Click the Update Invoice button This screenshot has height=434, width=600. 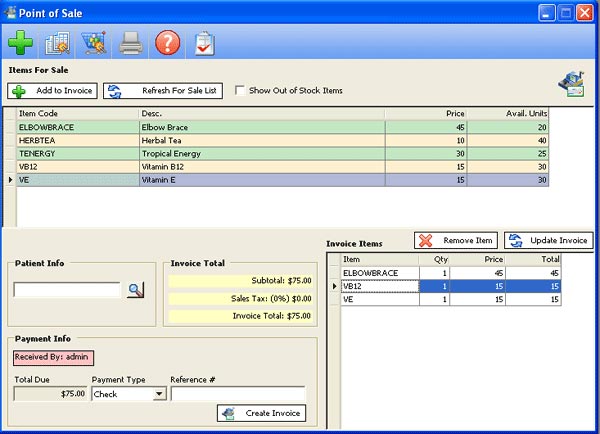pos(548,241)
